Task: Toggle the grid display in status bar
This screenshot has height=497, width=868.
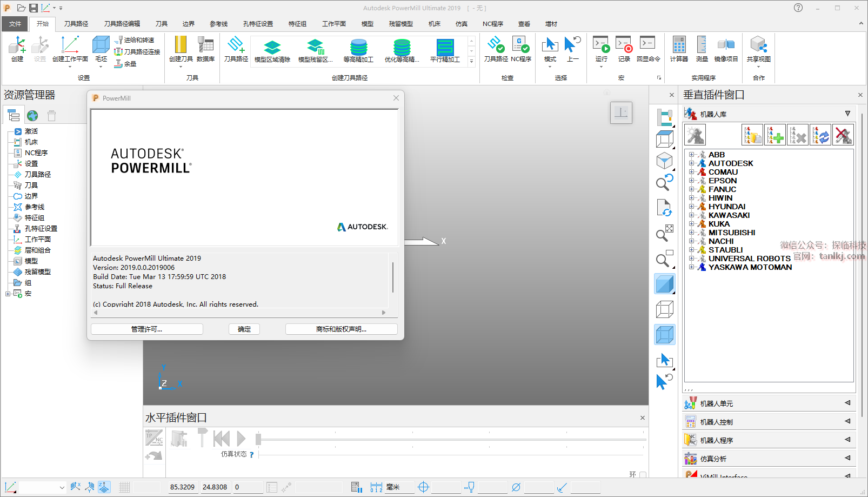Action: 124,487
